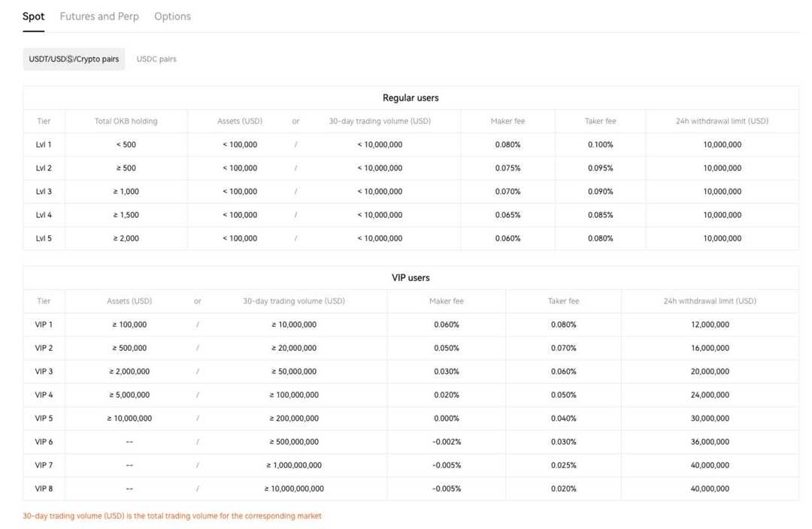Select the Lvl 5 tier row

[x=43, y=238]
